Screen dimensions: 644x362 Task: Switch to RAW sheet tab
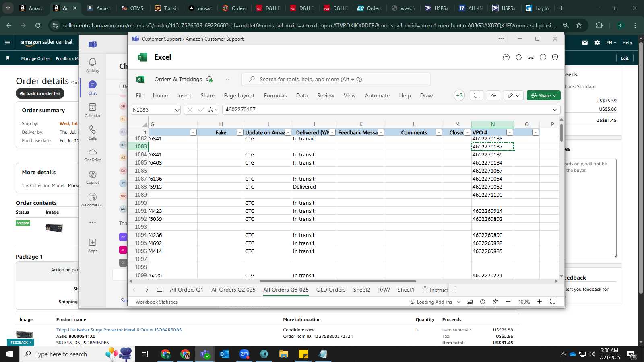[384, 290]
